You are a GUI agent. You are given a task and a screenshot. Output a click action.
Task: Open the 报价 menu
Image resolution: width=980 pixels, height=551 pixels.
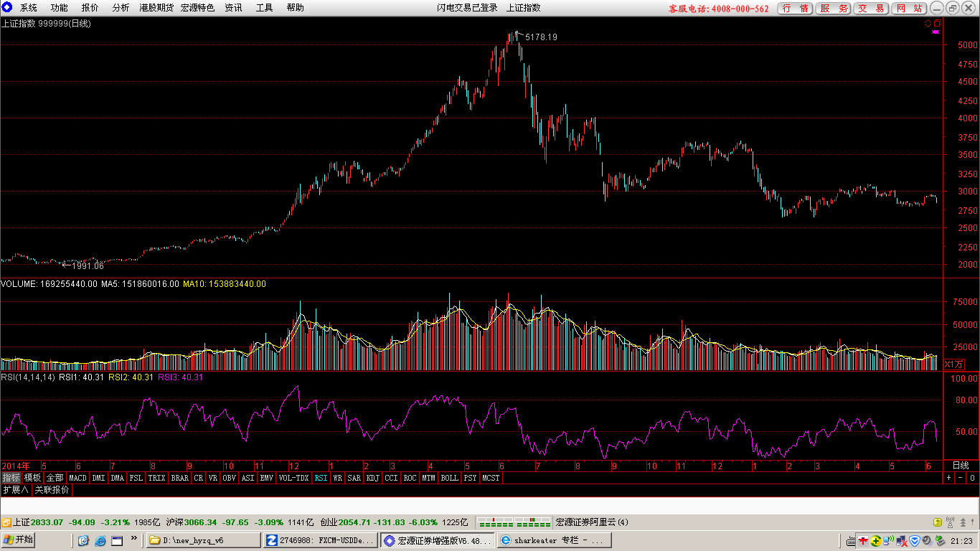click(x=90, y=8)
